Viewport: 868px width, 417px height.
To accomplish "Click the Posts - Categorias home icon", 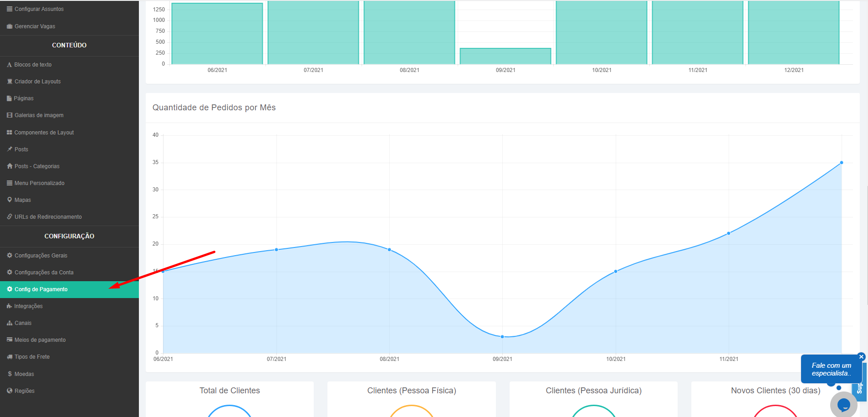I will coord(10,166).
